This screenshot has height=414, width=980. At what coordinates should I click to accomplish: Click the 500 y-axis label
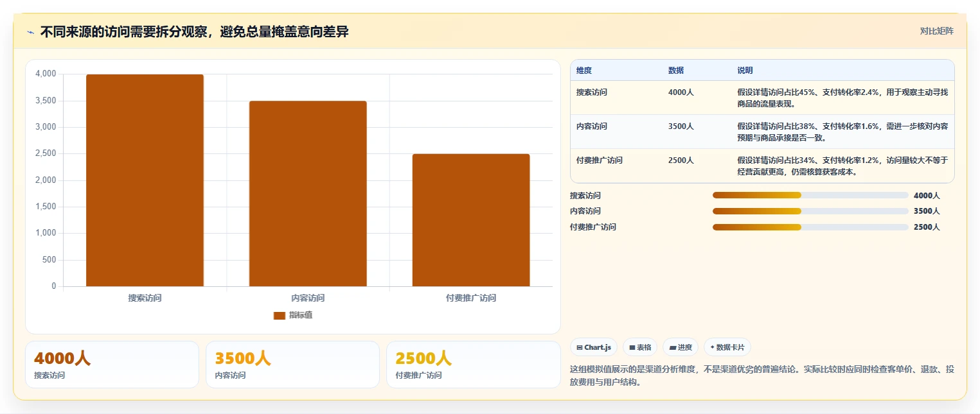(49, 259)
